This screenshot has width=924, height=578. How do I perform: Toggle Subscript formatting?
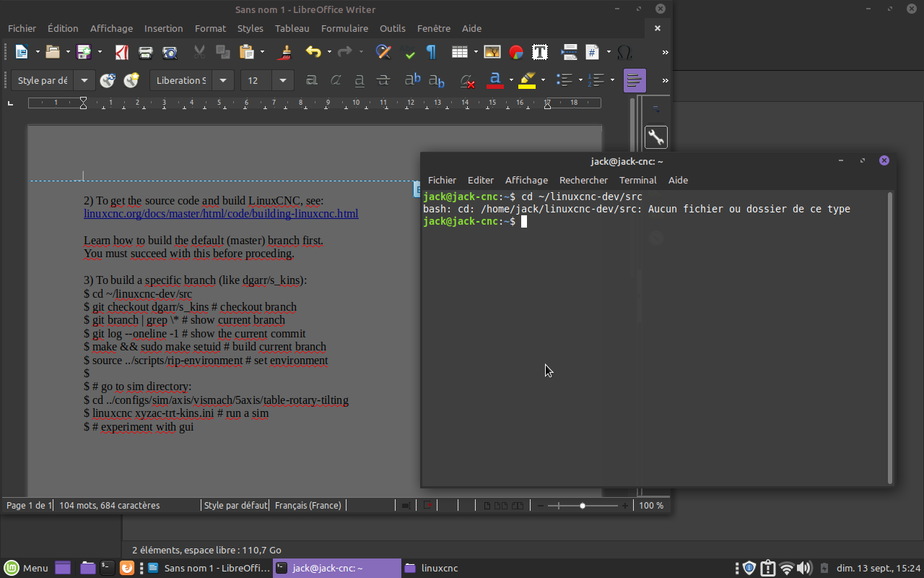(x=437, y=80)
